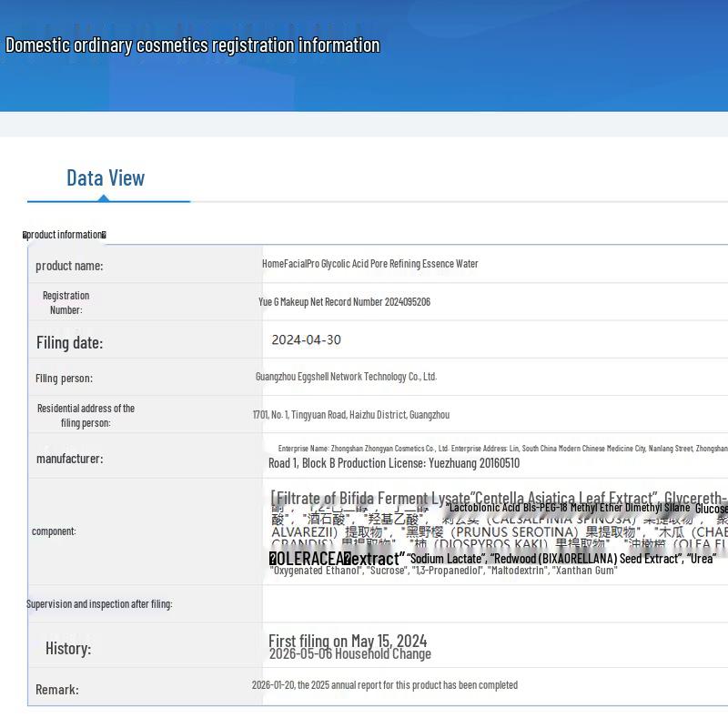Click the 'Domestic ordinary cosmetics registration information' heading
The height and width of the screenshot is (728, 728).
pos(193,45)
